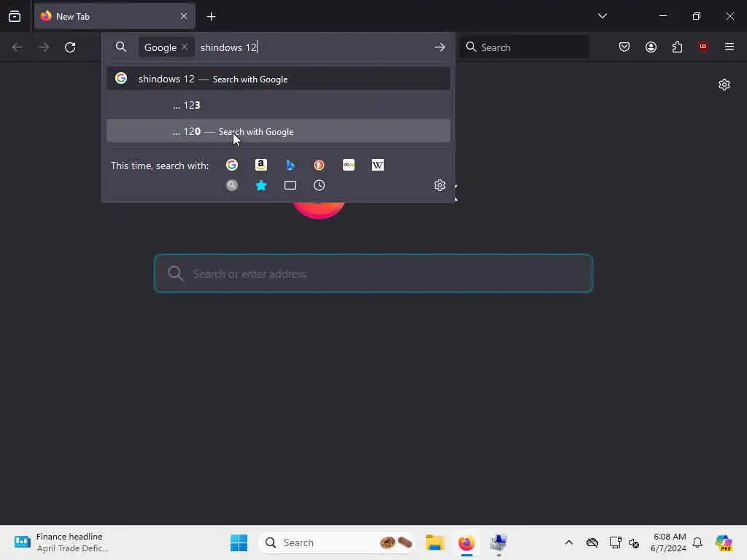The width and height of the screenshot is (747, 560).
Task: Reload the current page
Action: (70, 47)
